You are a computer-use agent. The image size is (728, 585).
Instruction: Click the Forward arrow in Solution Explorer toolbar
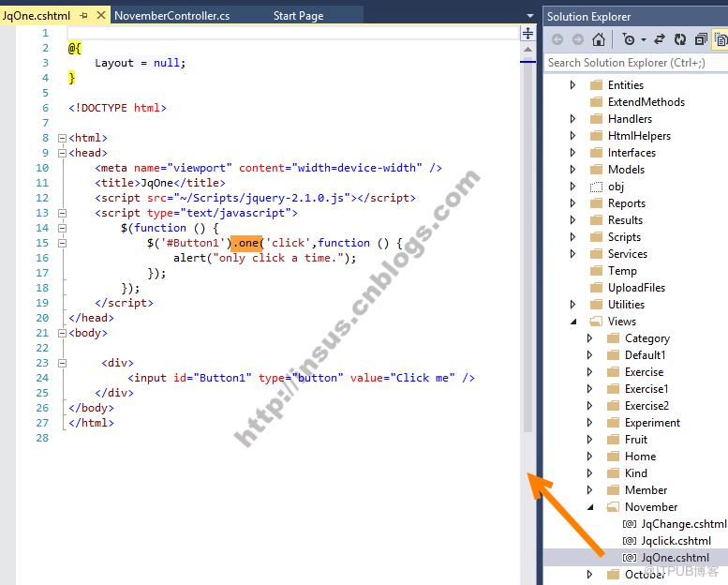(x=577, y=39)
